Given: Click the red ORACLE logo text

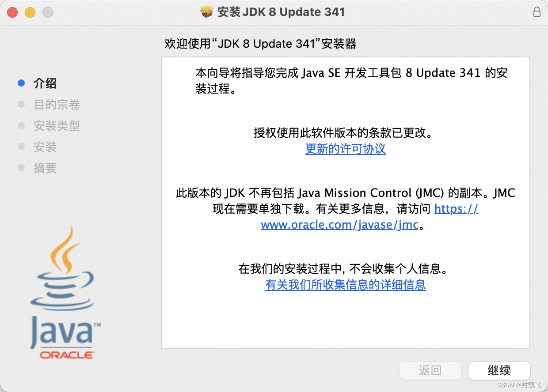Looking at the screenshot, I should click(x=67, y=354).
